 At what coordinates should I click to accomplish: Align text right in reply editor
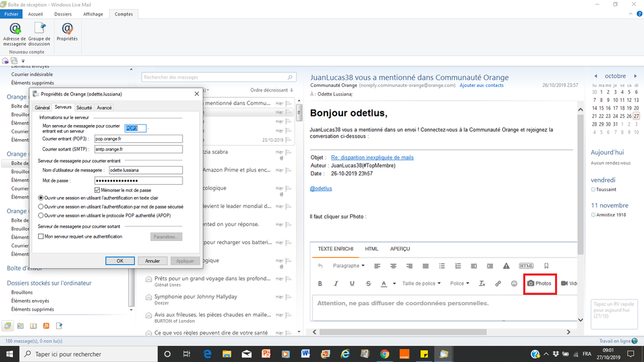[409, 266]
